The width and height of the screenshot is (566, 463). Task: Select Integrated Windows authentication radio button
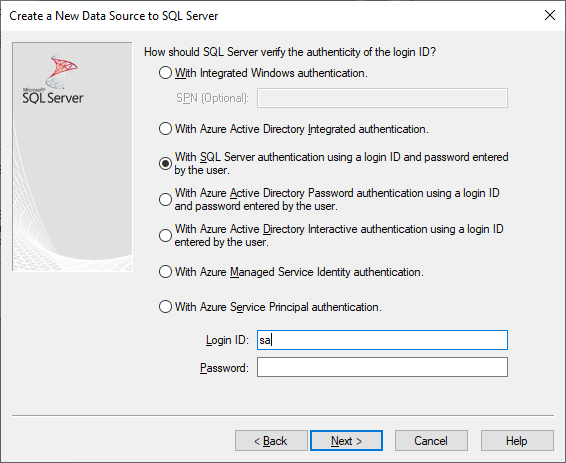[165, 73]
